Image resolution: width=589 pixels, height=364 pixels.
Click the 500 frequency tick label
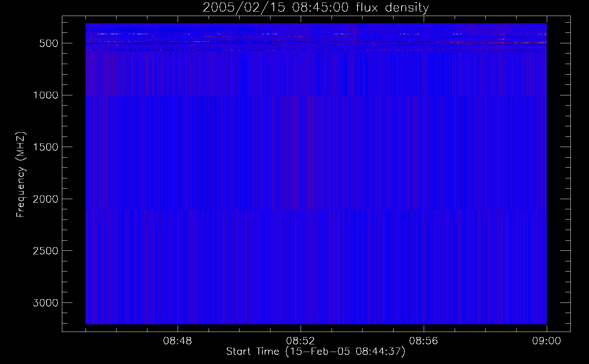[x=49, y=43]
